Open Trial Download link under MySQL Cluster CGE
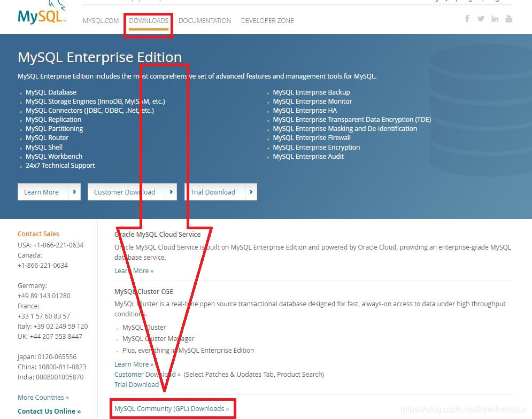 (138, 384)
